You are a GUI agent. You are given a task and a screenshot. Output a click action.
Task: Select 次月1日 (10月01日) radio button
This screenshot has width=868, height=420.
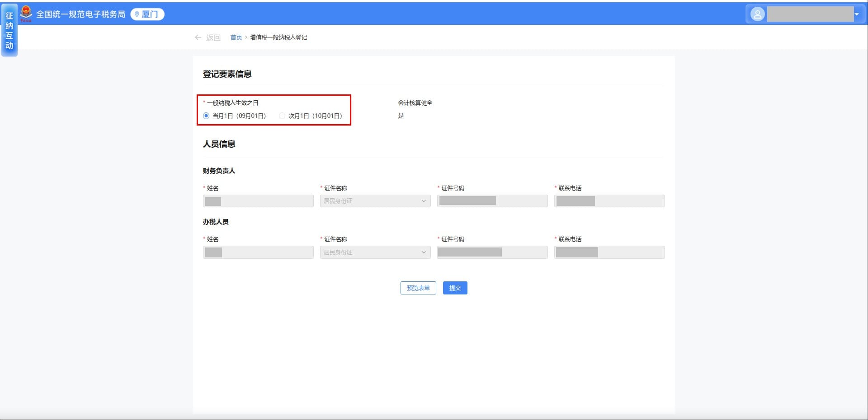(282, 116)
